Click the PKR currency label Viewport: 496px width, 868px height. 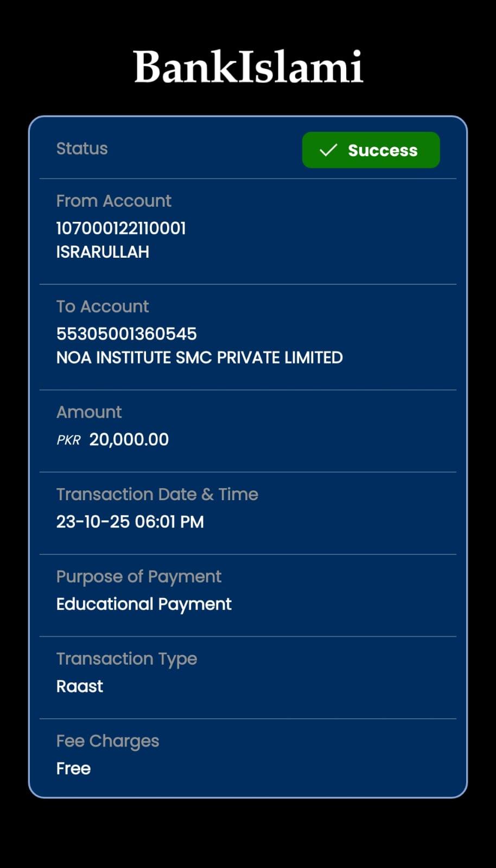(x=68, y=440)
